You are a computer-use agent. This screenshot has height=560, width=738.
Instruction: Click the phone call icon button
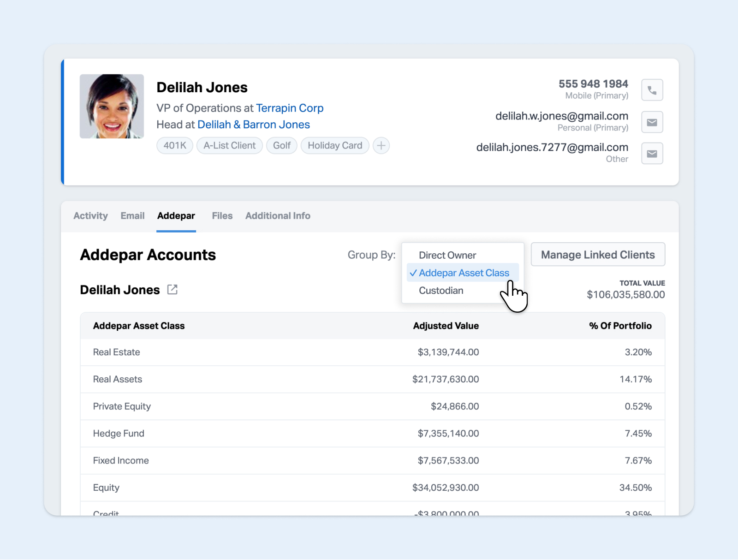[x=652, y=90]
